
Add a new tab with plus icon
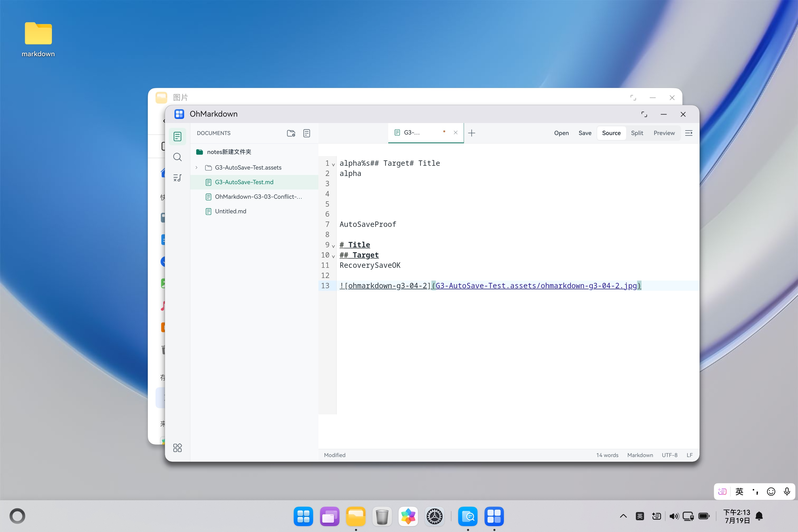pos(472,133)
